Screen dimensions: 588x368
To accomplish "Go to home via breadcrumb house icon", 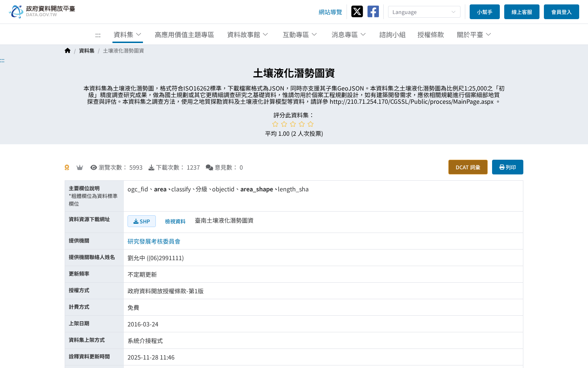I will tap(68, 51).
